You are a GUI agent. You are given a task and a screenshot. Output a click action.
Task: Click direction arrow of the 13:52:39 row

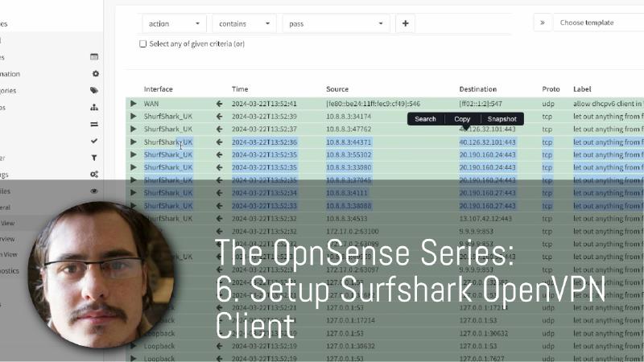[x=219, y=117]
